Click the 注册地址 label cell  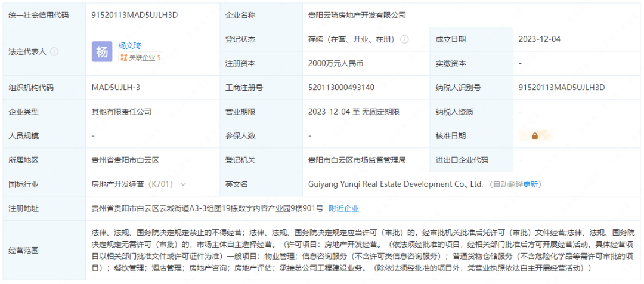click(x=44, y=209)
